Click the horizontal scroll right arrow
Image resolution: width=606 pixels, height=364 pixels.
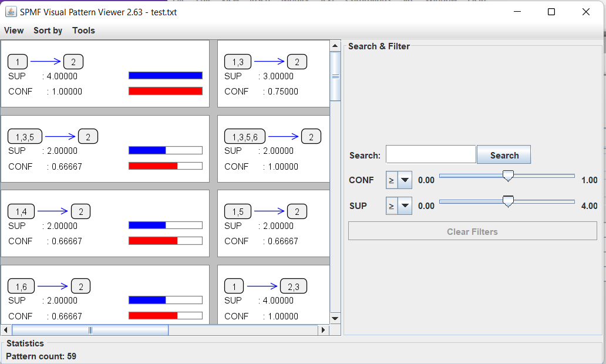pyautogui.click(x=322, y=330)
